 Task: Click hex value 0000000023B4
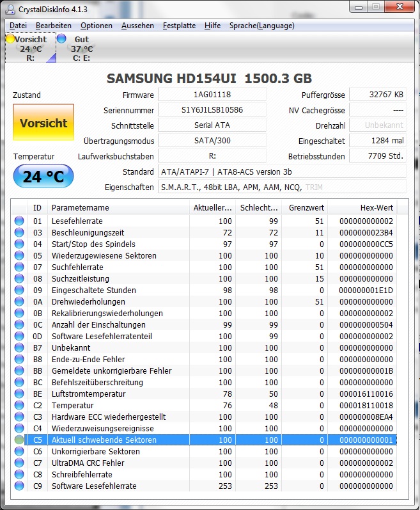pyautogui.click(x=366, y=232)
